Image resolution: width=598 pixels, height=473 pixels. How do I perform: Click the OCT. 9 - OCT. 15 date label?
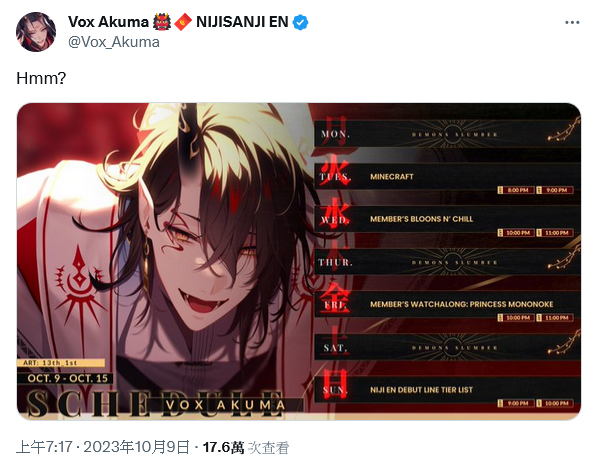tap(68, 378)
